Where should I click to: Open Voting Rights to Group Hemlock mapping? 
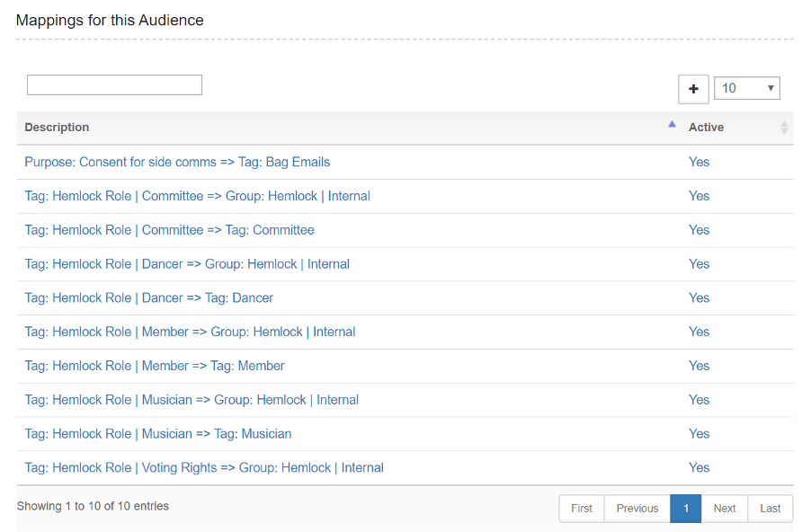tap(204, 468)
